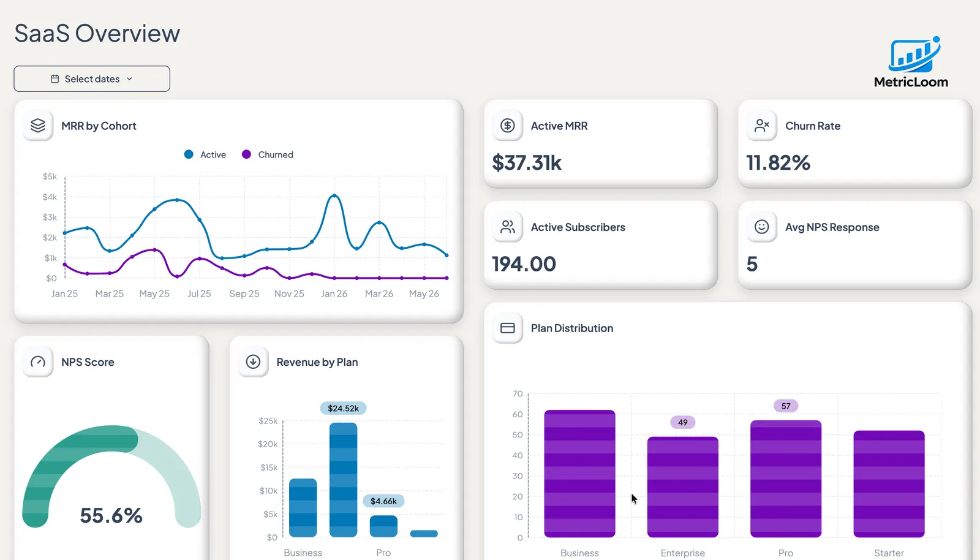Click the Enterprise bar in Plan Distribution

coord(683,487)
